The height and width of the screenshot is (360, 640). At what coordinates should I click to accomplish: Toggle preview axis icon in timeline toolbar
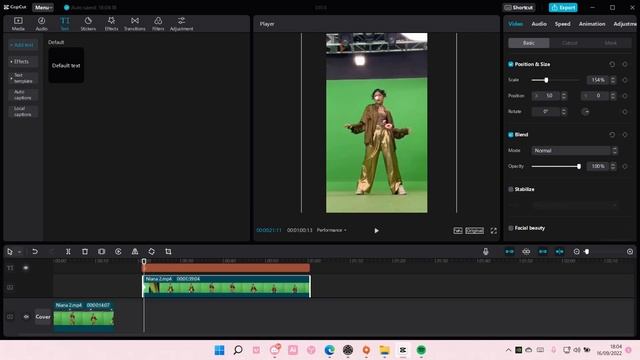click(x=560, y=251)
